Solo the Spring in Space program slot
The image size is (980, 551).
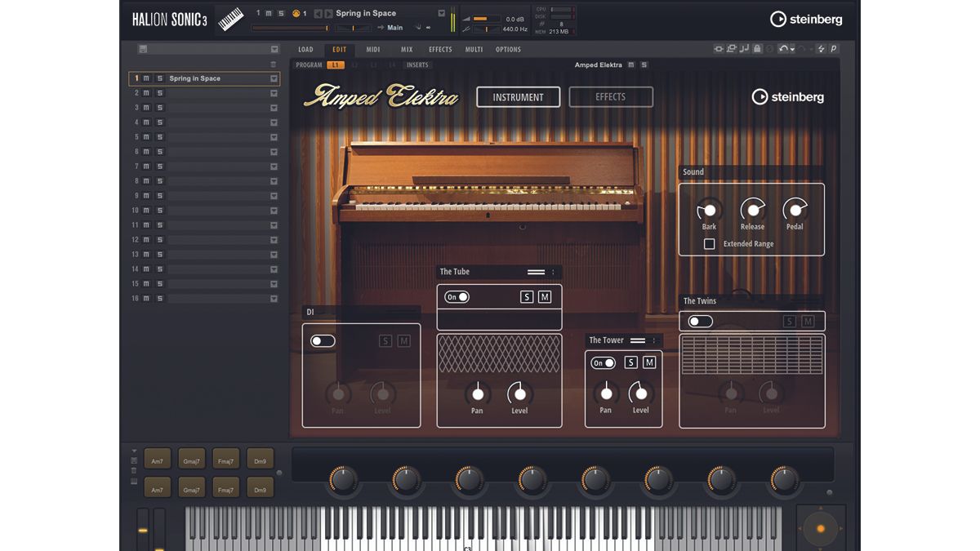[x=160, y=78]
